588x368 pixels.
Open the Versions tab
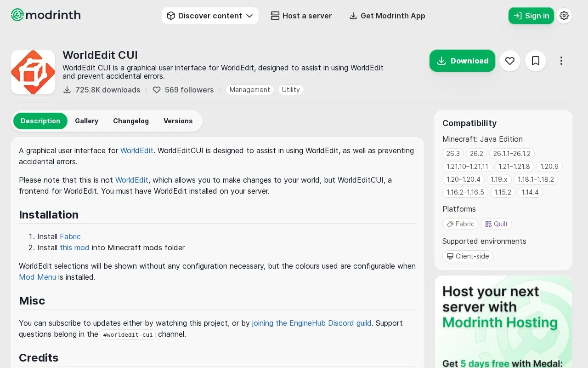(x=178, y=121)
